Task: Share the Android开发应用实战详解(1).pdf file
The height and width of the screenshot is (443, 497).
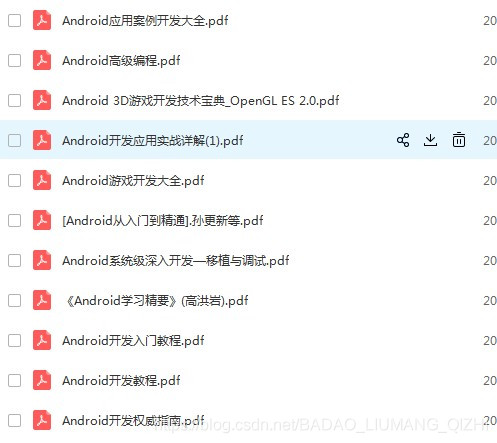Action: coord(403,140)
